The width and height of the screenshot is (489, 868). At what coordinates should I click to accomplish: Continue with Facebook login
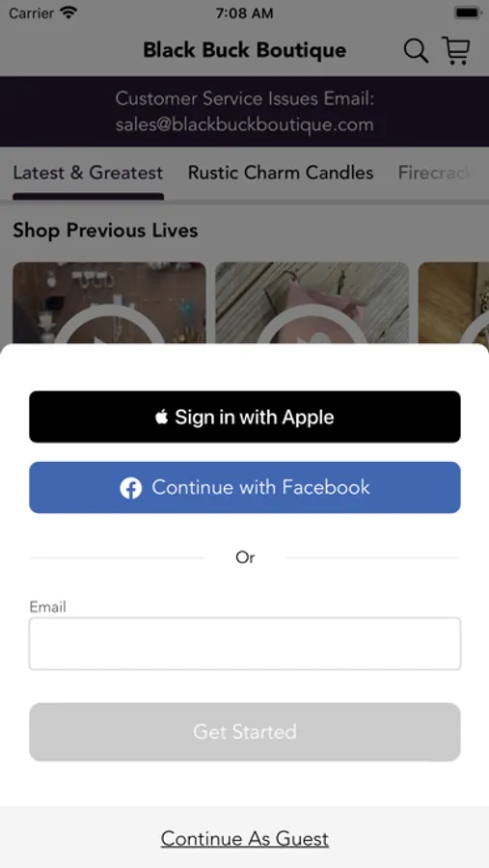[x=245, y=488]
